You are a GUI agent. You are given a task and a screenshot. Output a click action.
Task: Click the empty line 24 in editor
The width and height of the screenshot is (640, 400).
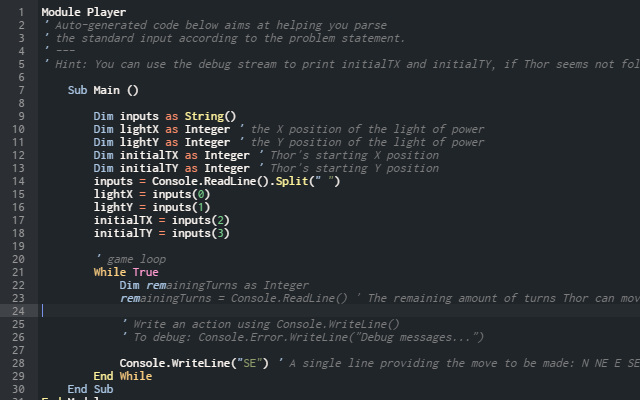(300, 311)
